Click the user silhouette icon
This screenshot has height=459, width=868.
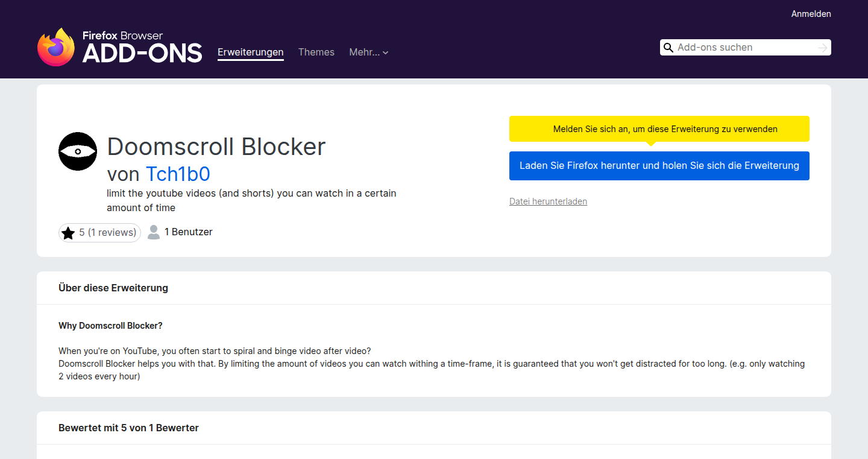pos(154,232)
